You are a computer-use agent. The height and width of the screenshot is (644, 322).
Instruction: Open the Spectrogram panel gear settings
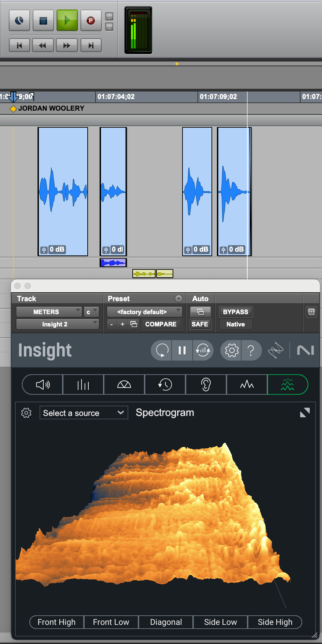[x=26, y=413]
